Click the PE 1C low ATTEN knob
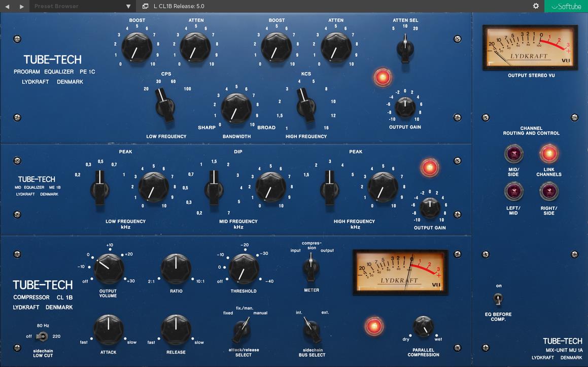Image resolution: width=588 pixels, height=367 pixels. pos(195,48)
